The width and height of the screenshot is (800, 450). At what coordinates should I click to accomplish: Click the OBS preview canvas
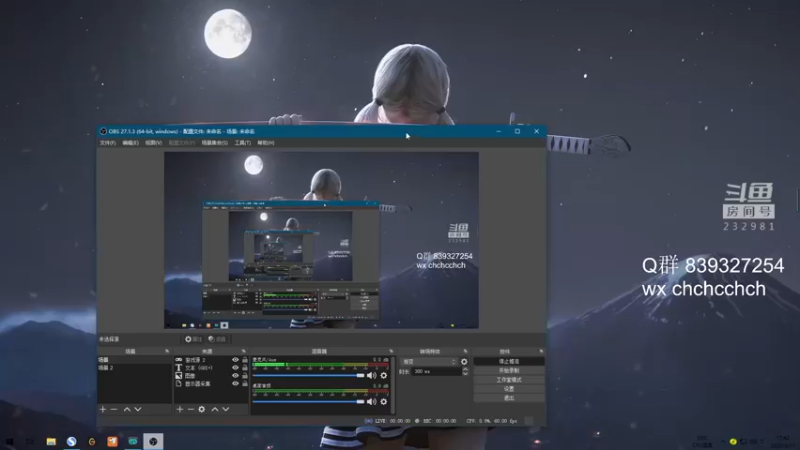321,240
